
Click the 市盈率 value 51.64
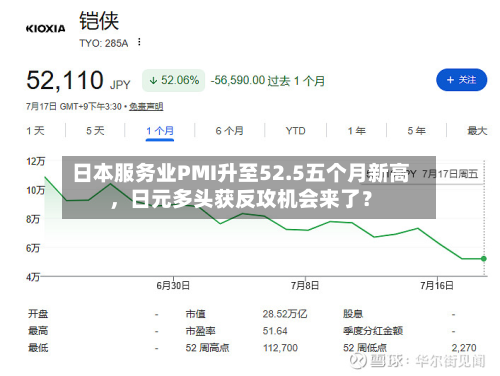(x=275, y=331)
